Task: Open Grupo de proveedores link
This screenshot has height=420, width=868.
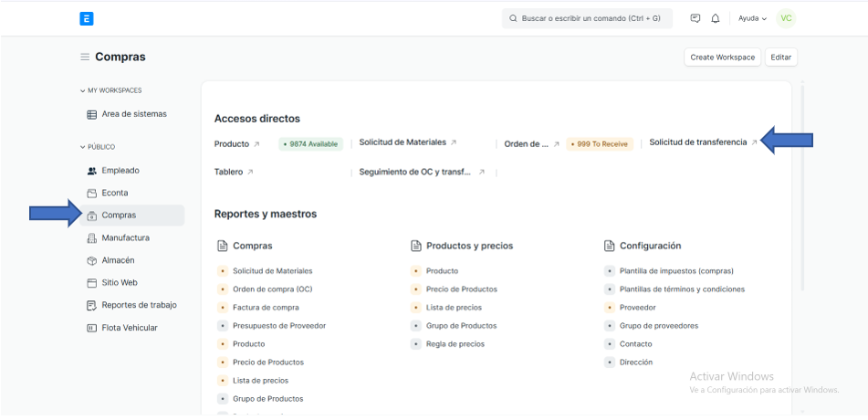Action: (659, 326)
